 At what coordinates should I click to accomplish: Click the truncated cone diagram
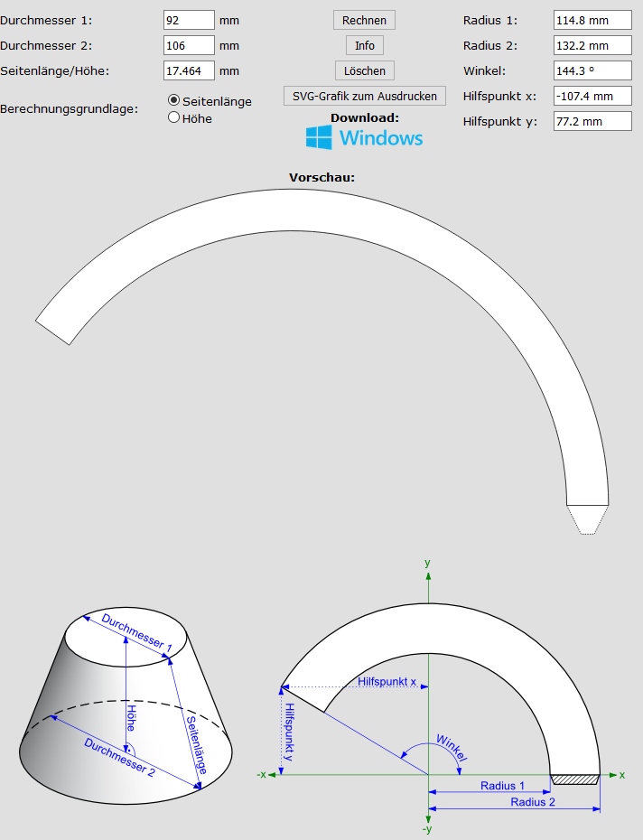[126, 705]
